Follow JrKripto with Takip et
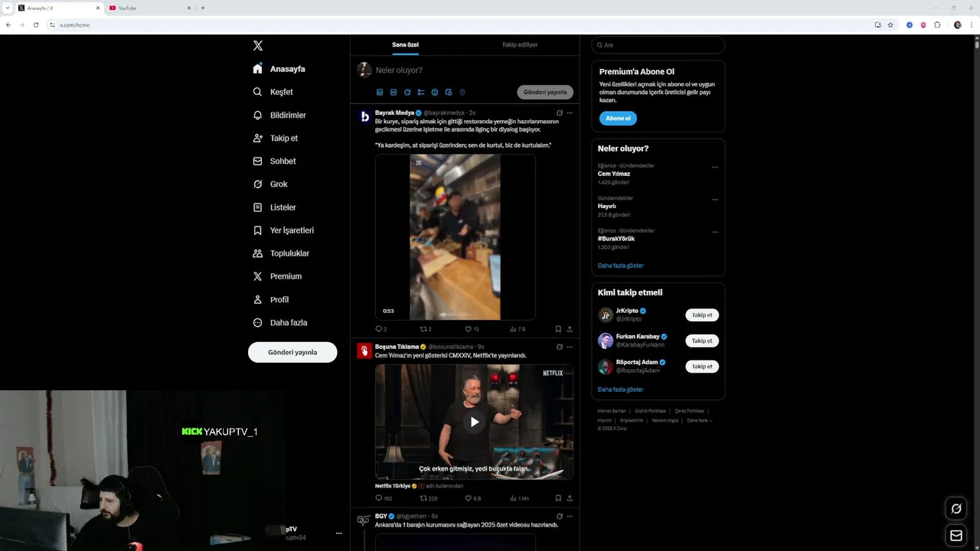The height and width of the screenshot is (551, 980). click(x=702, y=315)
